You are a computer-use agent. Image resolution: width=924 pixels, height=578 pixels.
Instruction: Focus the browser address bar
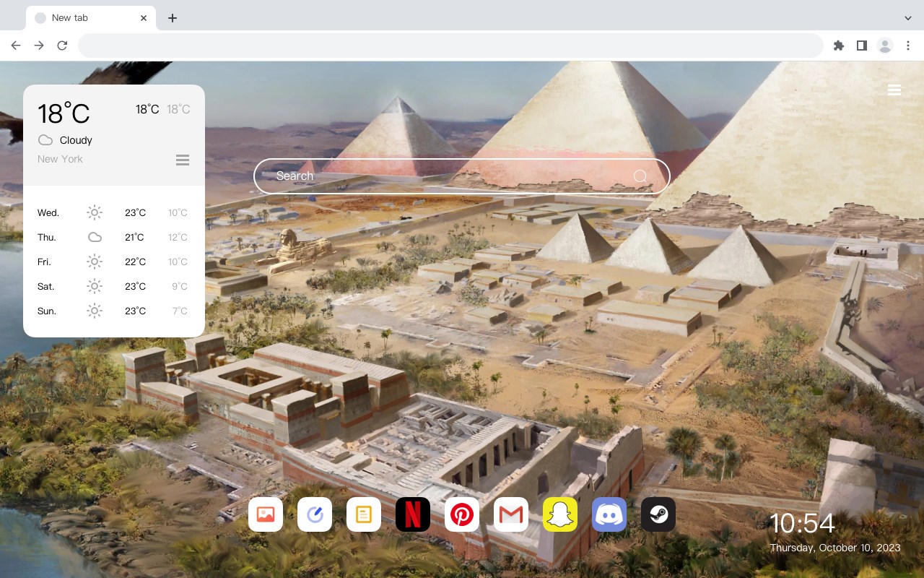click(450, 46)
